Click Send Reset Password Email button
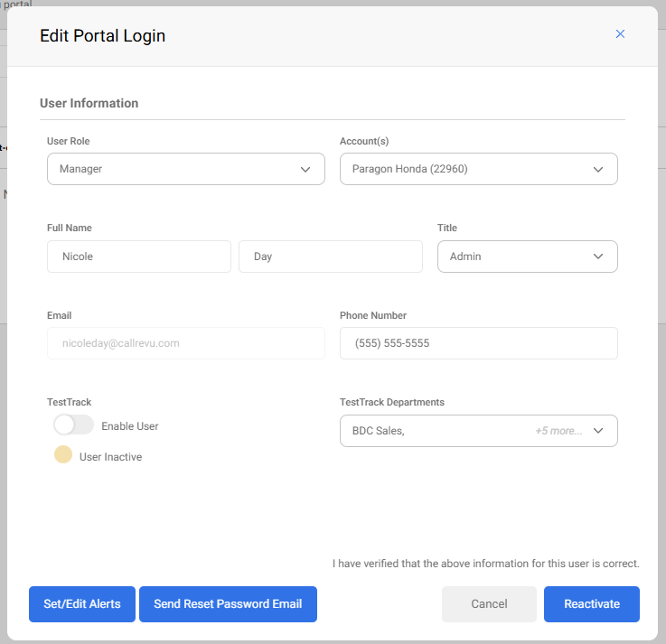The width and height of the screenshot is (666, 644). click(228, 604)
